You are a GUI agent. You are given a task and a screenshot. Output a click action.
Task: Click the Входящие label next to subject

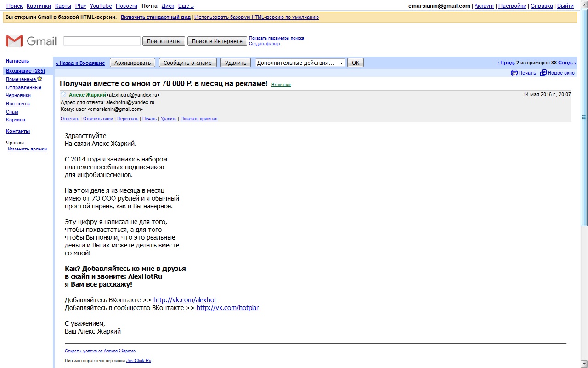tap(281, 85)
